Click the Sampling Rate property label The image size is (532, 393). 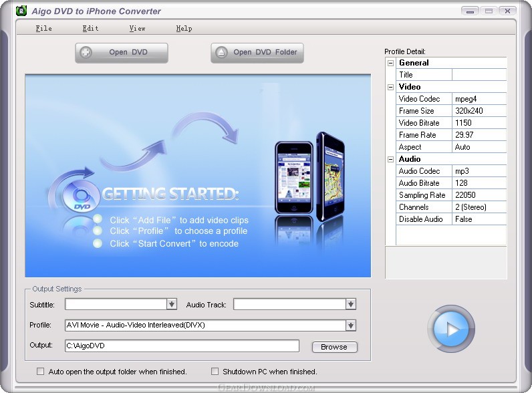point(424,195)
